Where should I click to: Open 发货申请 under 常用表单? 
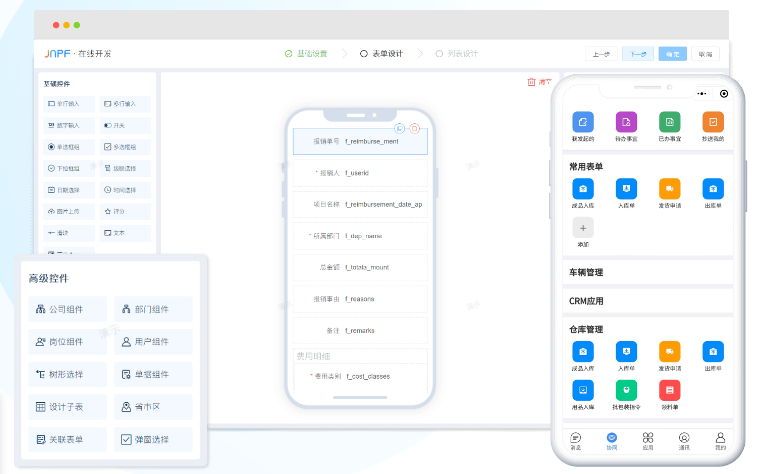coord(670,193)
